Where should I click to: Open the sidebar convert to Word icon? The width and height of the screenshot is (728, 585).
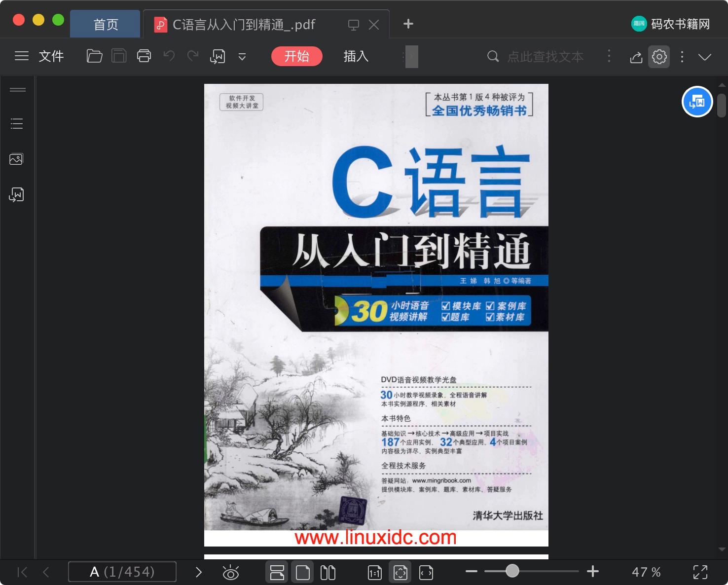pyautogui.click(x=16, y=194)
